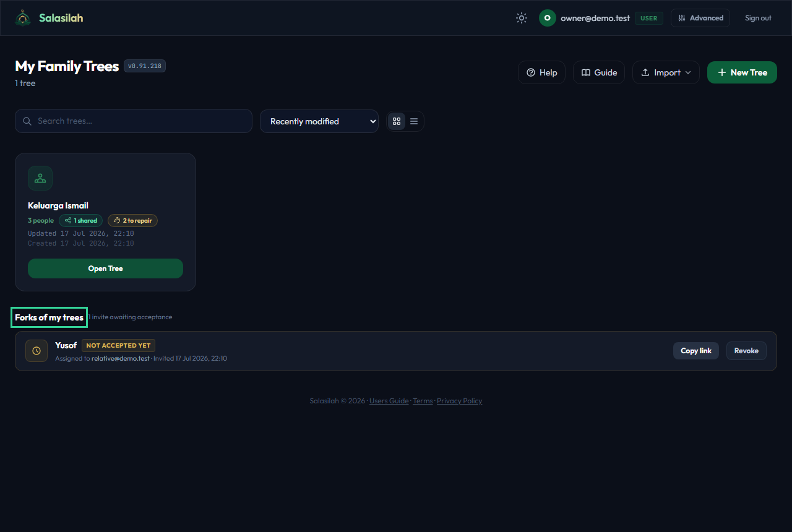Viewport: 792px width, 532px height.
Task: Toggle the light theme sun icon
Action: (x=522, y=18)
